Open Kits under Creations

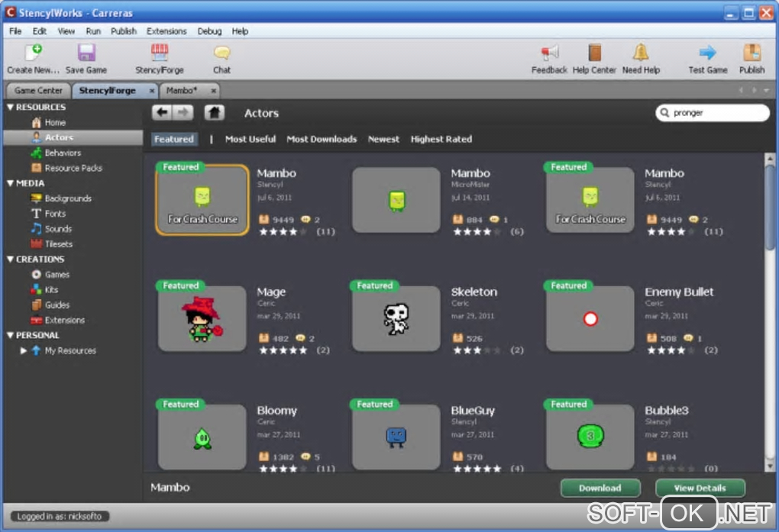coord(51,289)
